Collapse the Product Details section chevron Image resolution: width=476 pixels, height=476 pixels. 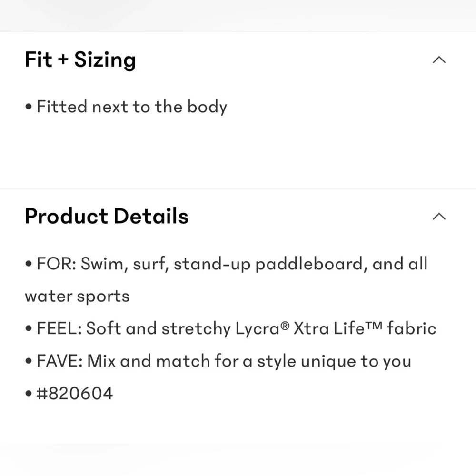[x=439, y=217]
